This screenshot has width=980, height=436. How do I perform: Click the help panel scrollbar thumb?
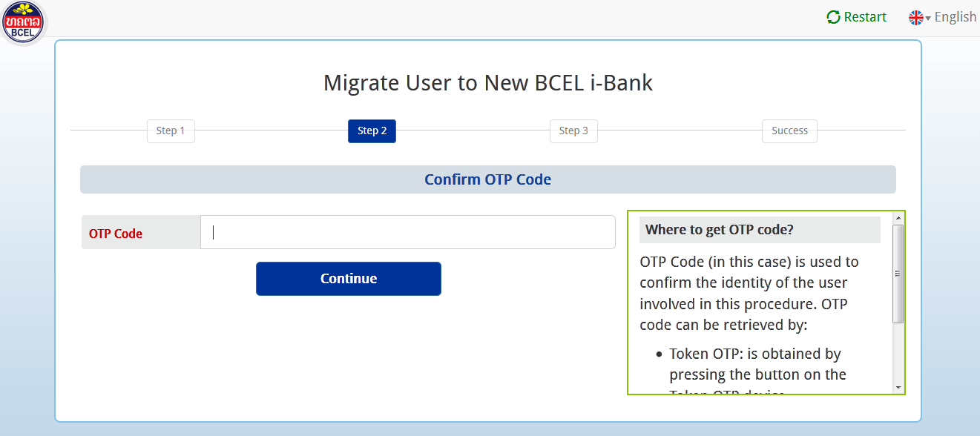[x=898, y=273]
